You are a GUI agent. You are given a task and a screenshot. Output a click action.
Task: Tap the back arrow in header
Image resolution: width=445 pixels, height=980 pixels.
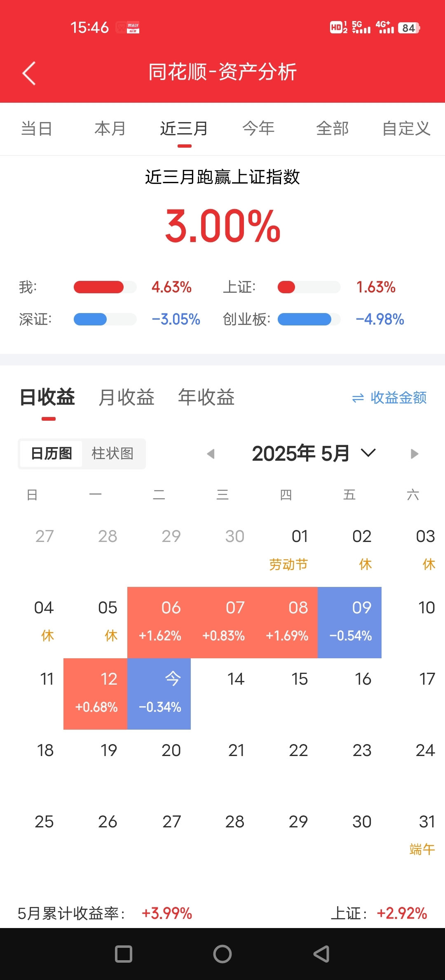pos(29,73)
